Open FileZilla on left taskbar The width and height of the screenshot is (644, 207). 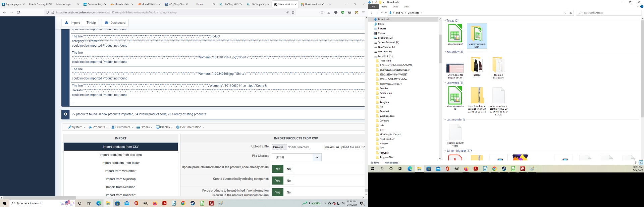tap(211, 203)
